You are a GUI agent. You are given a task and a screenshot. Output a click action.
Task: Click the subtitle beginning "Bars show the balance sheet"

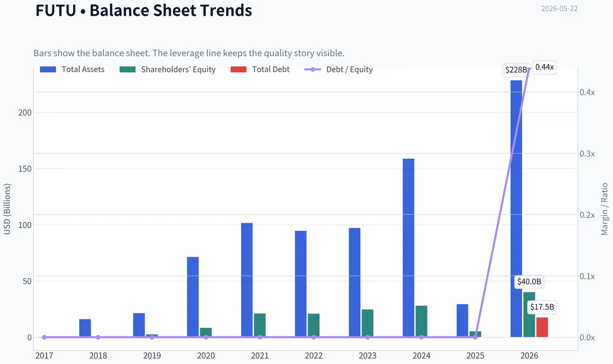click(x=189, y=53)
